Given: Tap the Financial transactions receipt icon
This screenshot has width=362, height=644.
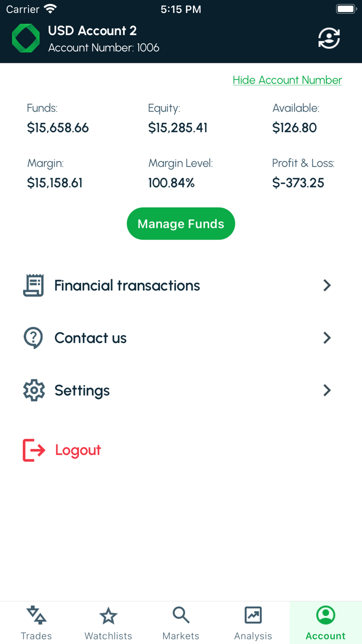Looking at the screenshot, I should (34, 285).
